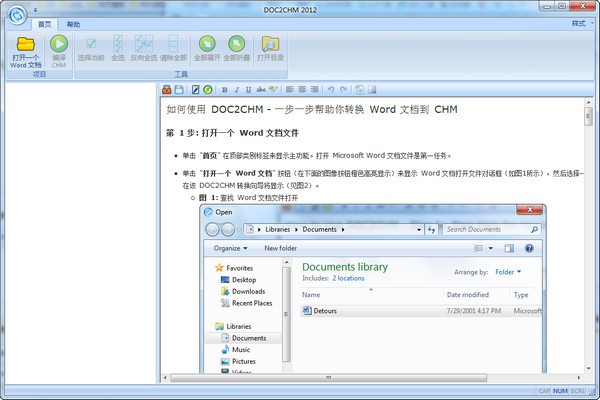This screenshot has width=600, height=400.
Task: Open the 打开目录 folder search icon
Action: [x=270, y=44]
